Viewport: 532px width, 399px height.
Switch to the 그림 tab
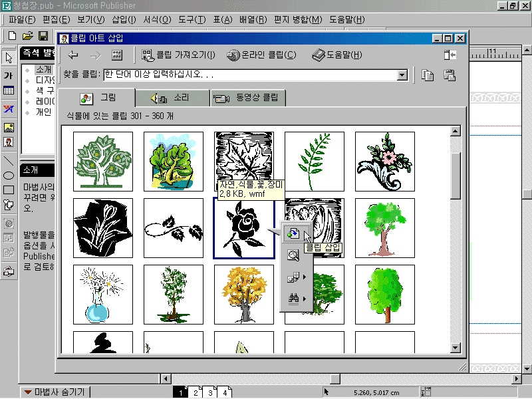pos(97,98)
